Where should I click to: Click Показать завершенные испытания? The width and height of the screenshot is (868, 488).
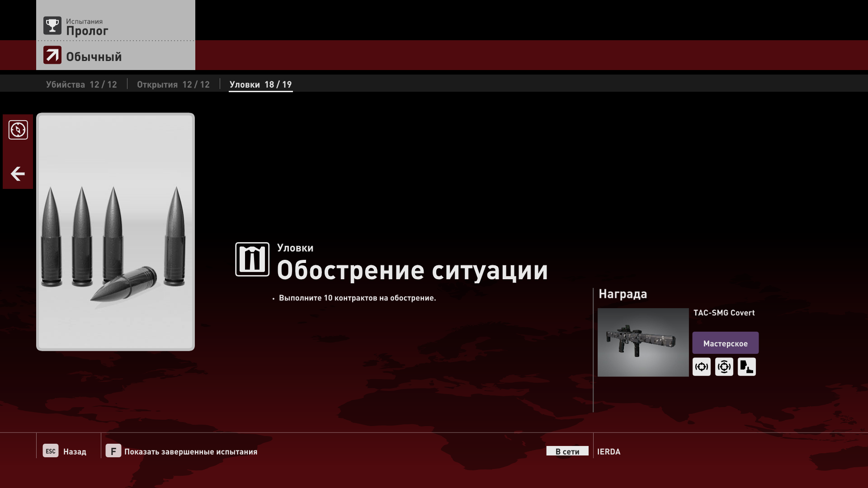[190, 451]
